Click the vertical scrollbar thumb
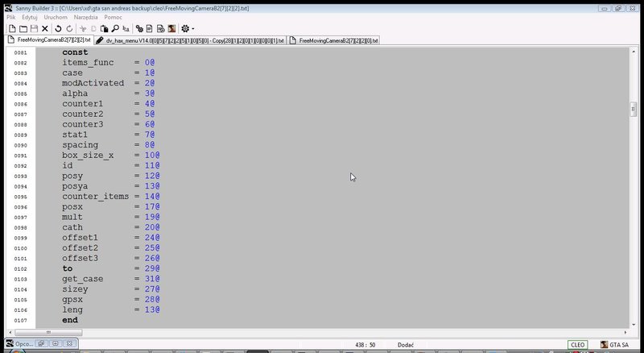Viewport: 644px width, 353px height. click(x=633, y=109)
